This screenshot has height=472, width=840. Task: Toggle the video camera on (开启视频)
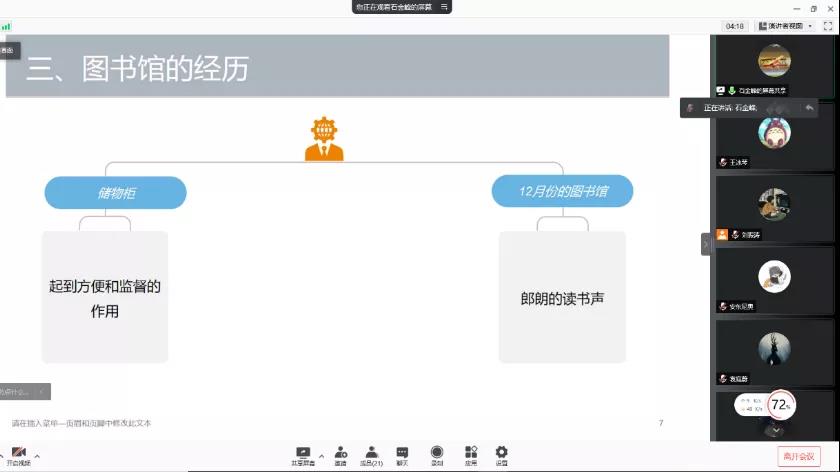[x=18, y=455]
